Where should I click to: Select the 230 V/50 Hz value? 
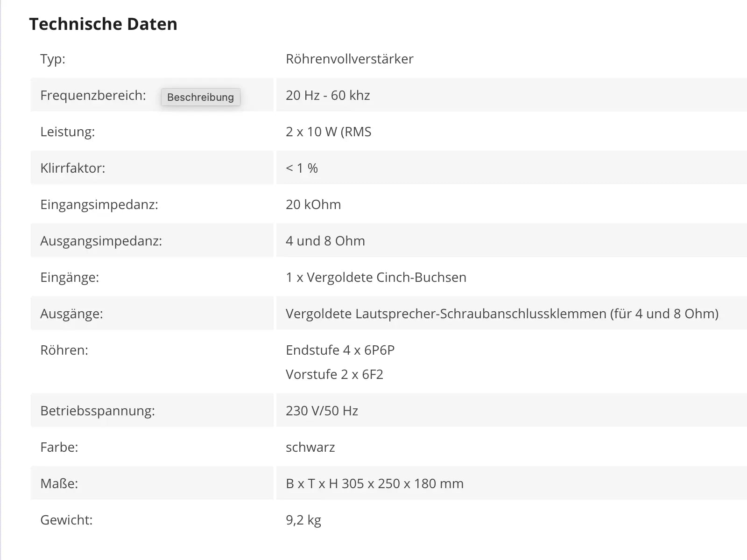tap(322, 411)
